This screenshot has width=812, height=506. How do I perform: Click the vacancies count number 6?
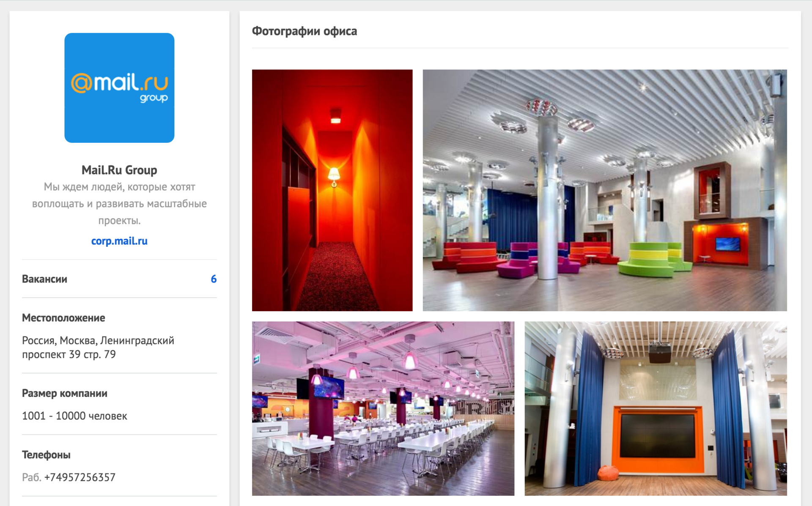(x=214, y=279)
